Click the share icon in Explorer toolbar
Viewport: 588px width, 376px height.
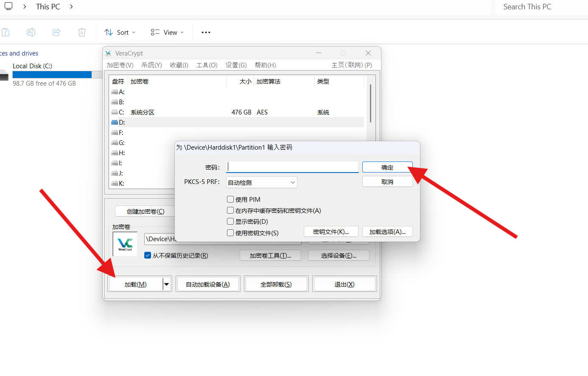point(56,32)
